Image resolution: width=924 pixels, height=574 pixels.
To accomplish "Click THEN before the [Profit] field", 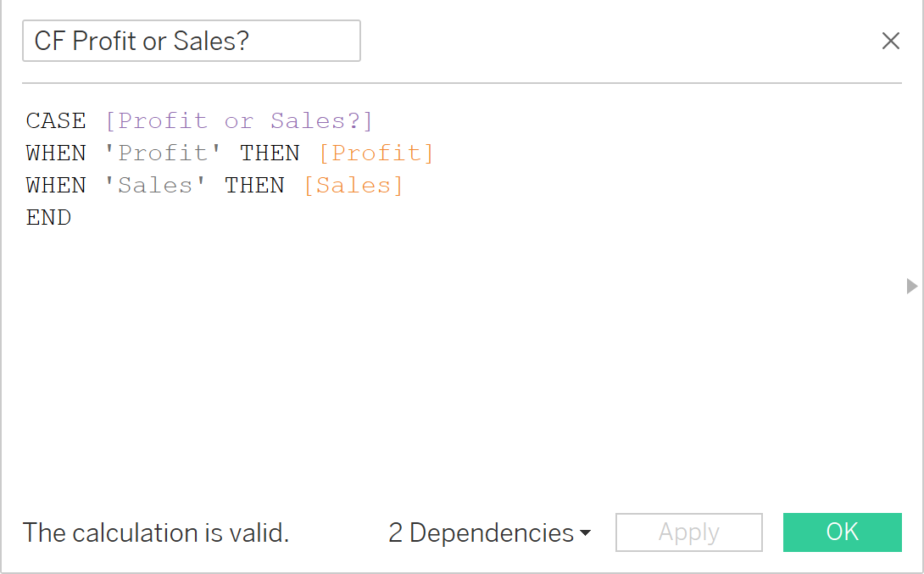I will point(270,153).
